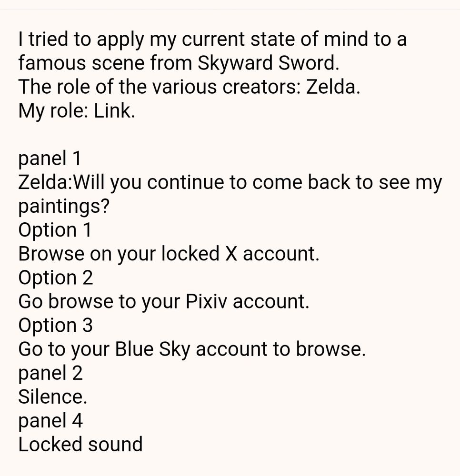
Task: Click the "Zelda:Will you continue" dialogue line
Action: (230, 182)
